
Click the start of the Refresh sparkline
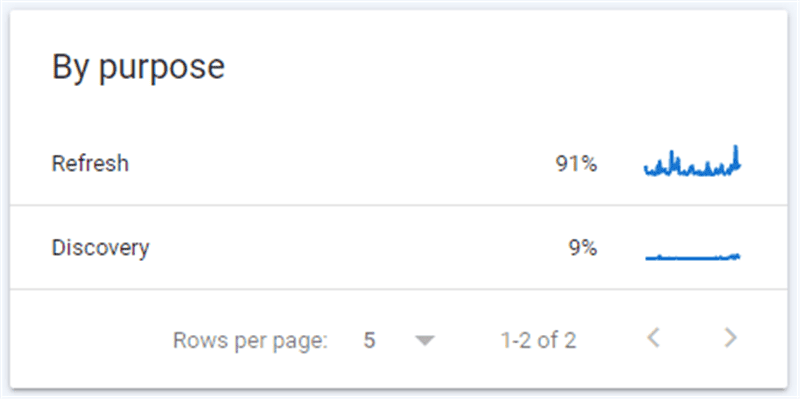tap(646, 169)
